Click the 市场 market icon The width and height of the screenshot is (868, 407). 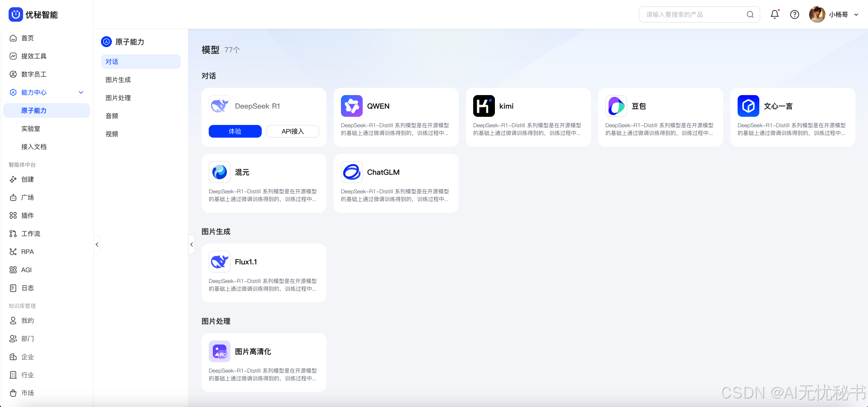pyautogui.click(x=13, y=393)
